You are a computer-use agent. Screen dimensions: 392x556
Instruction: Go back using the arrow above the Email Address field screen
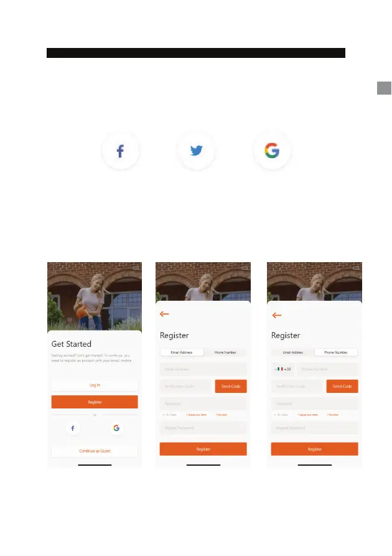(164, 314)
